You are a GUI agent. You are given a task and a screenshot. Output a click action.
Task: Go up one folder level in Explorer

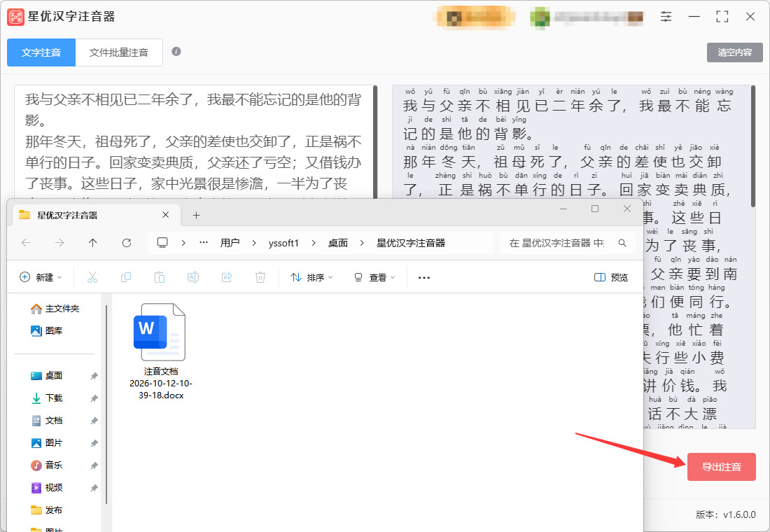(x=93, y=243)
